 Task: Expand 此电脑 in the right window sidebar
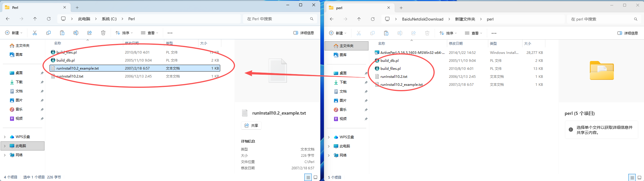coord(329,146)
